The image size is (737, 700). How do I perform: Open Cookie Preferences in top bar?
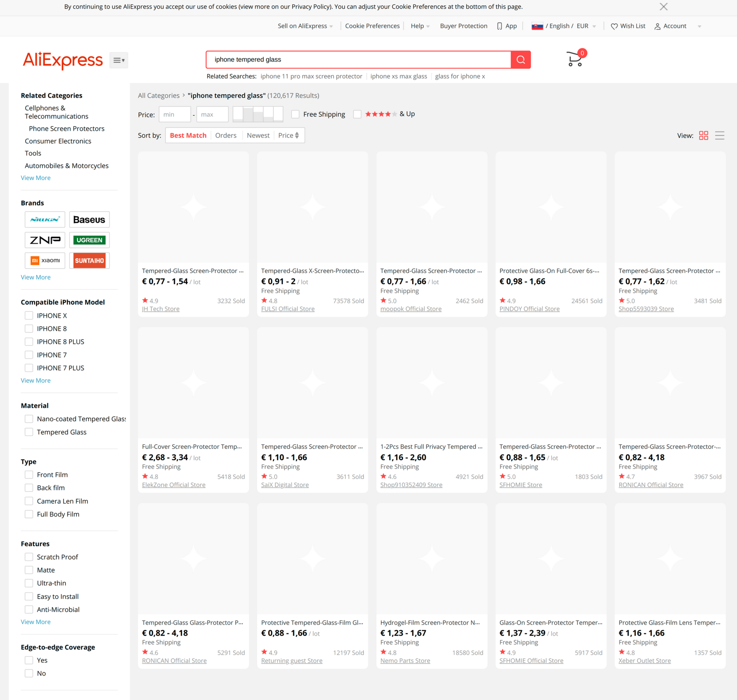pyautogui.click(x=372, y=26)
